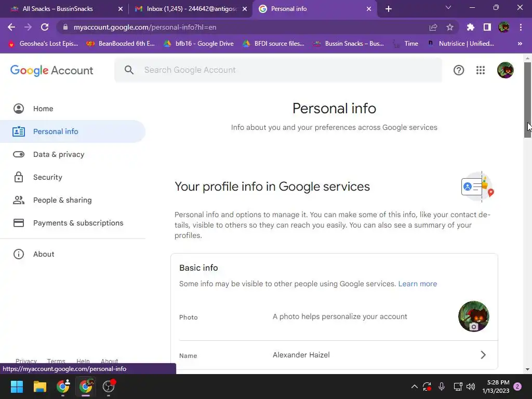Open the notifications badge

[517, 387]
